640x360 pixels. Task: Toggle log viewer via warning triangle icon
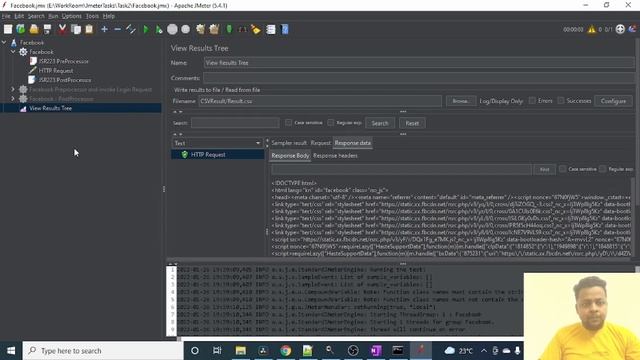coord(591,29)
